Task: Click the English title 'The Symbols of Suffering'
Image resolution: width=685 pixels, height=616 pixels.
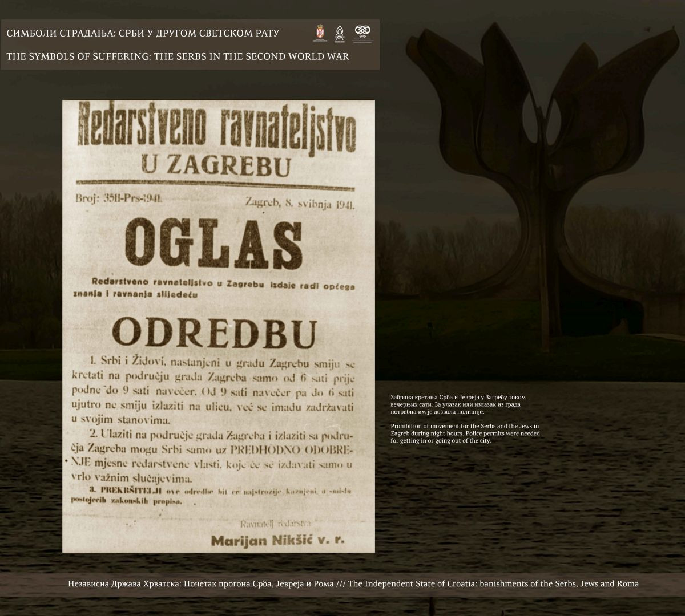Action: click(178, 56)
